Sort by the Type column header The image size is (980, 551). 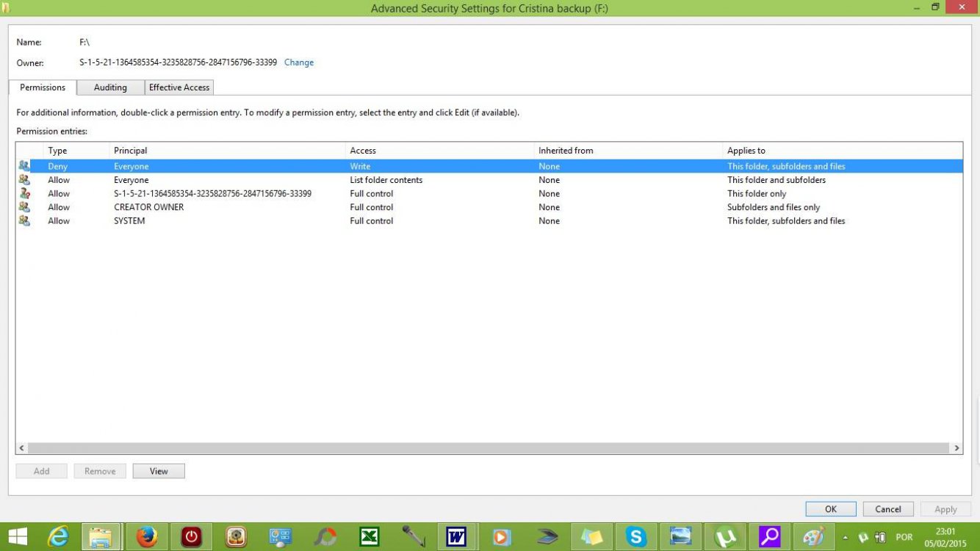[76, 151]
